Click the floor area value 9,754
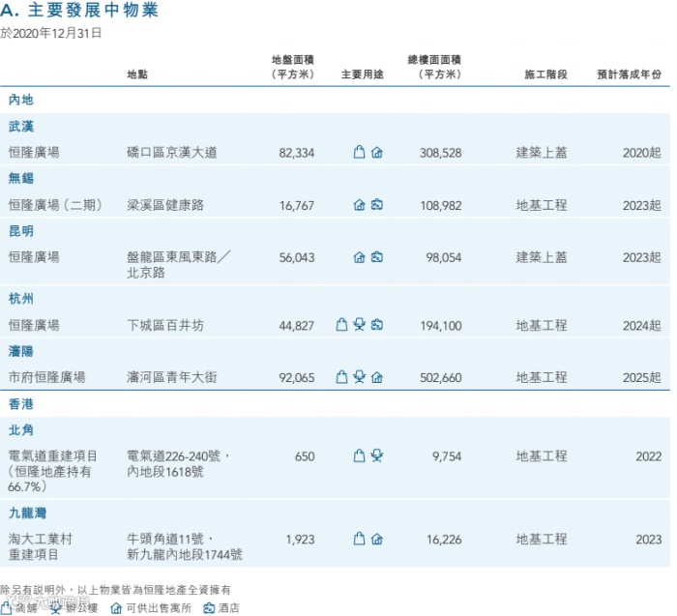Screen dimensions: 677x616 click(447, 456)
